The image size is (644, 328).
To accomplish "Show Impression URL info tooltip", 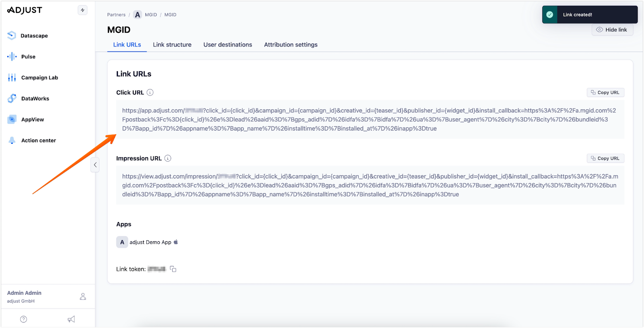I will coord(168,158).
